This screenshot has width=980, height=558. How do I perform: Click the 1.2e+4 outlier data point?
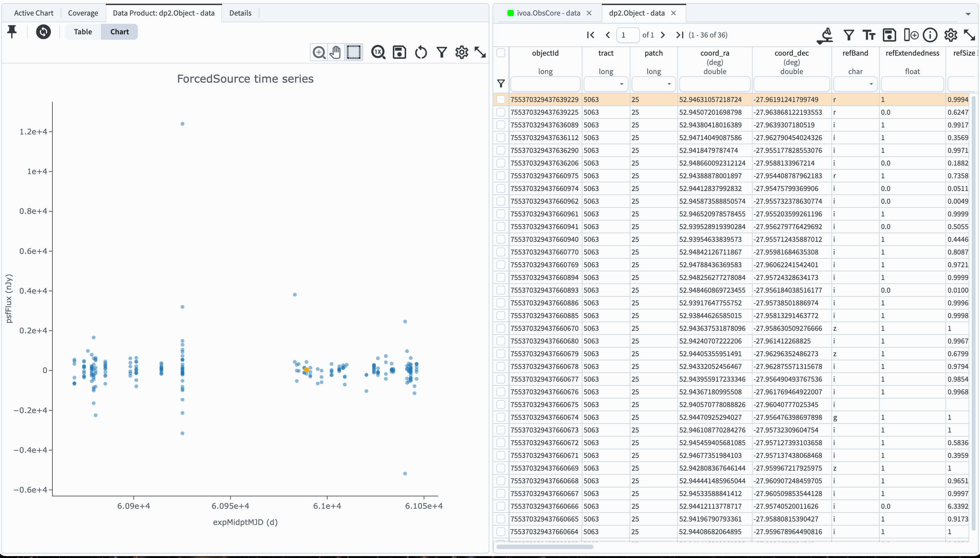click(182, 123)
